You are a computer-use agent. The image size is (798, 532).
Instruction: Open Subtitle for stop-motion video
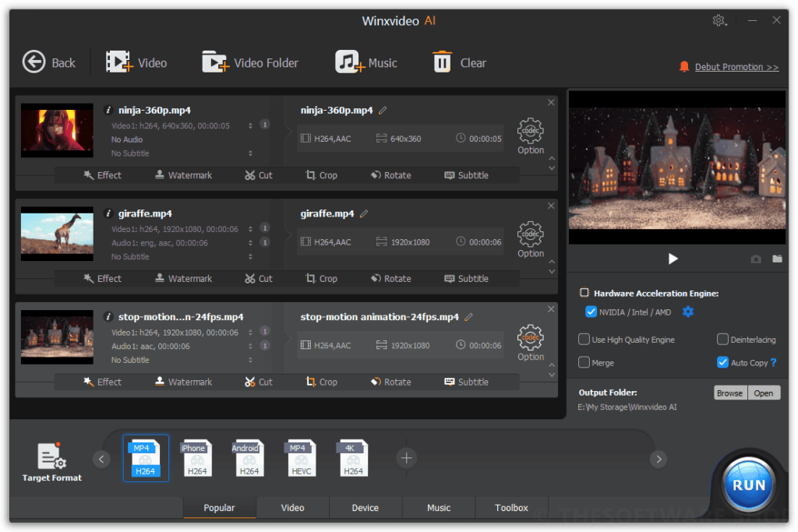click(x=466, y=382)
